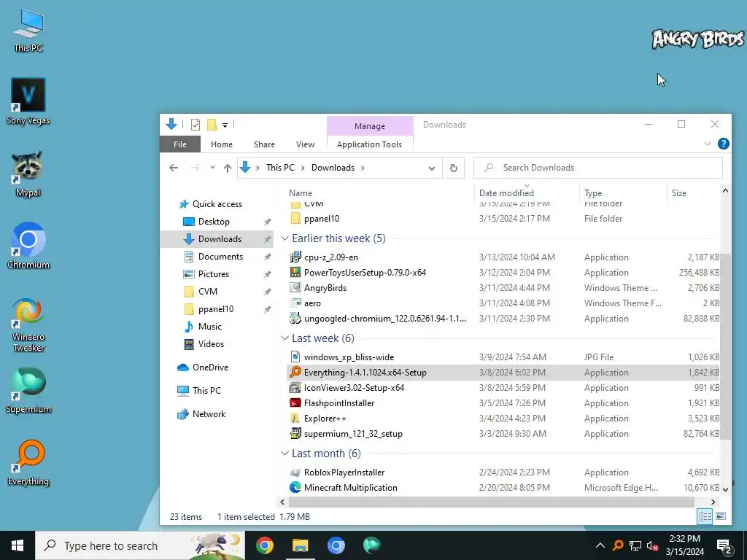Select Music in navigation pane
The height and width of the screenshot is (560, 747).
click(209, 326)
